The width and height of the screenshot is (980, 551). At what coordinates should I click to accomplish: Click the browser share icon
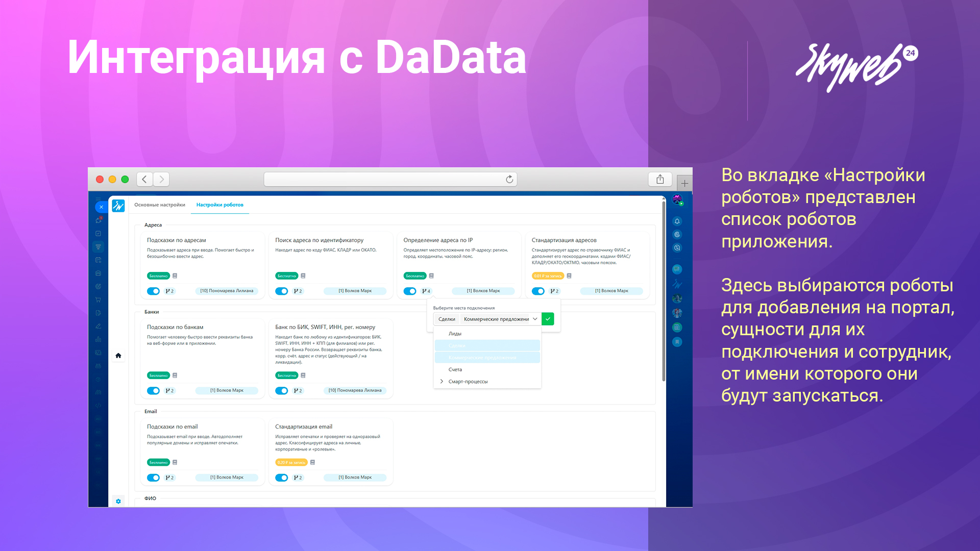click(x=659, y=179)
